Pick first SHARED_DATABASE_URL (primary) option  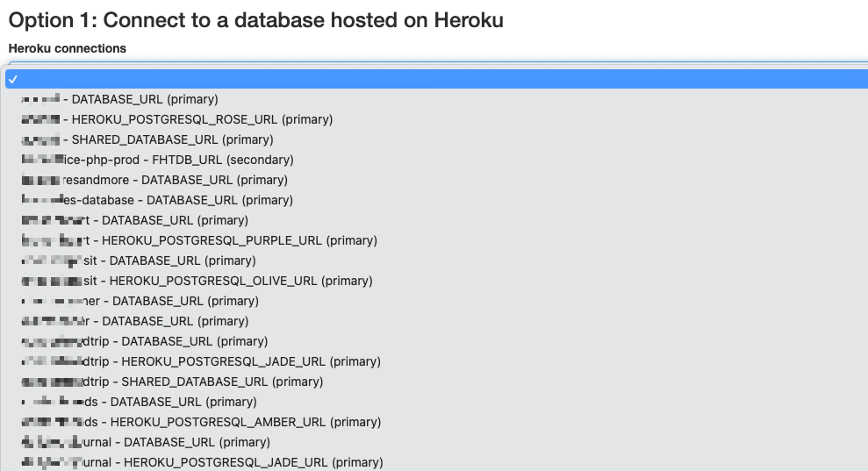pyautogui.click(x=436, y=139)
